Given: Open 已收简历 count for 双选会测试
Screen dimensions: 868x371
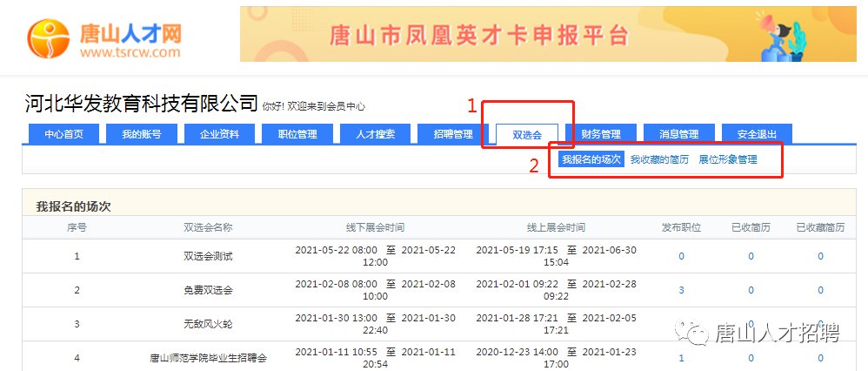Looking at the screenshot, I should 751,256.
